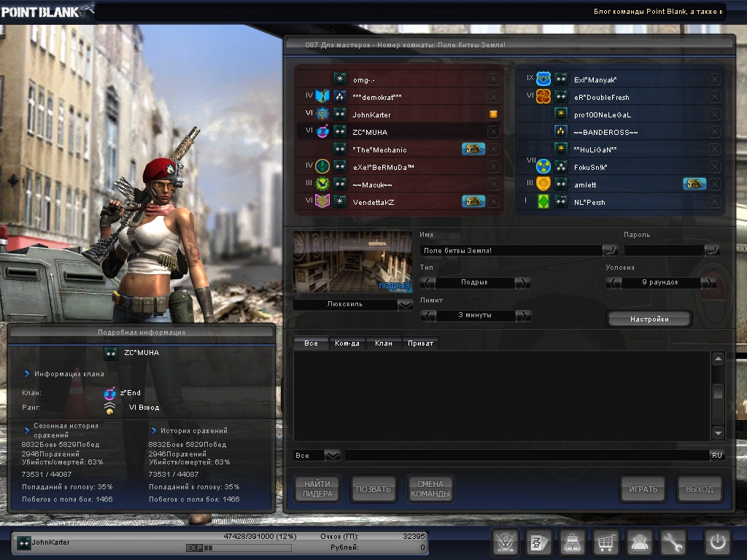
Task: Open the Люксвиль map dropdown
Action: pyautogui.click(x=406, y=305)
